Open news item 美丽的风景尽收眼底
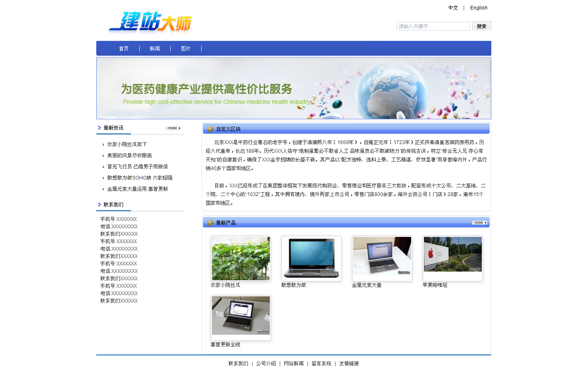 (129, 156)
